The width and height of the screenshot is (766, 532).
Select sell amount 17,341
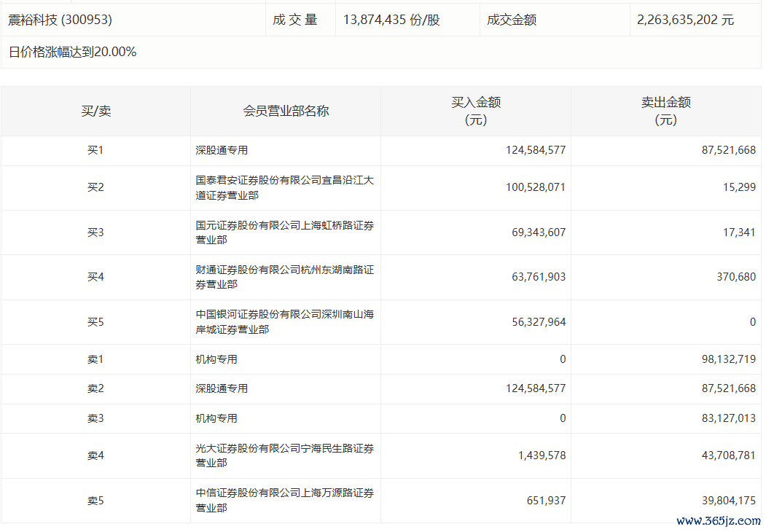point(739,232)
